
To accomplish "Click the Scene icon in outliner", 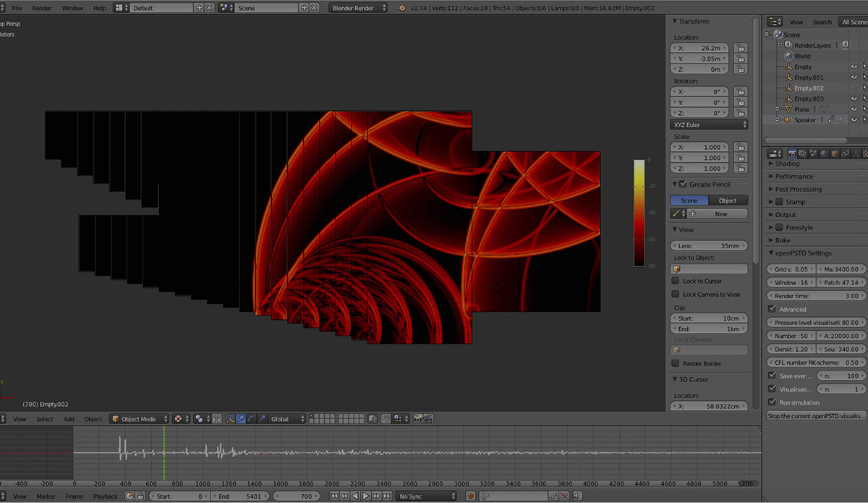I will click(x=778, y=35).
